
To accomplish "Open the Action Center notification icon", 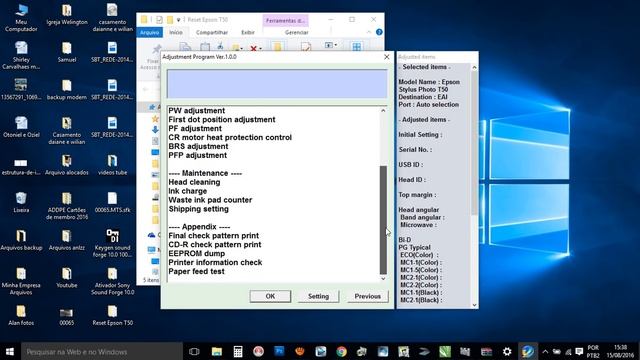I will click(x=579, y=351).
